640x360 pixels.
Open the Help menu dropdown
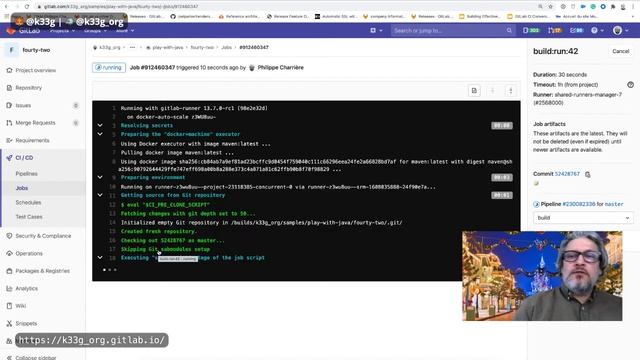coord(597,31)
